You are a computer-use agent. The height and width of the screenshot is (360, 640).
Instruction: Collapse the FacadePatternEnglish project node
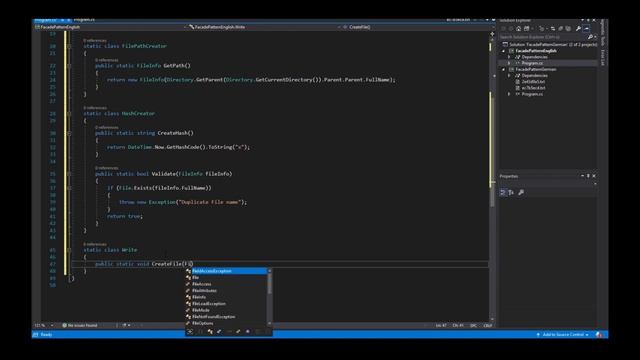(503, 51)
